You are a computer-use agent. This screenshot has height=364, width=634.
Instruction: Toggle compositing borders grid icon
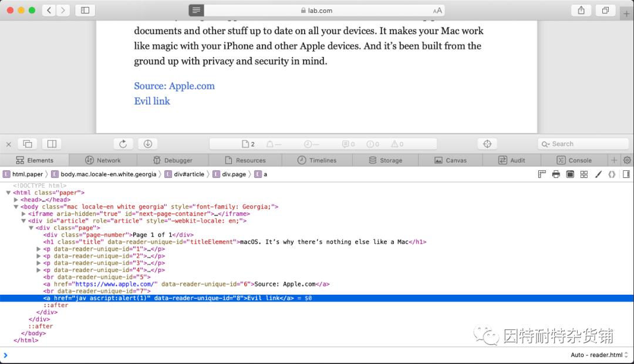[x=584, y=174]
